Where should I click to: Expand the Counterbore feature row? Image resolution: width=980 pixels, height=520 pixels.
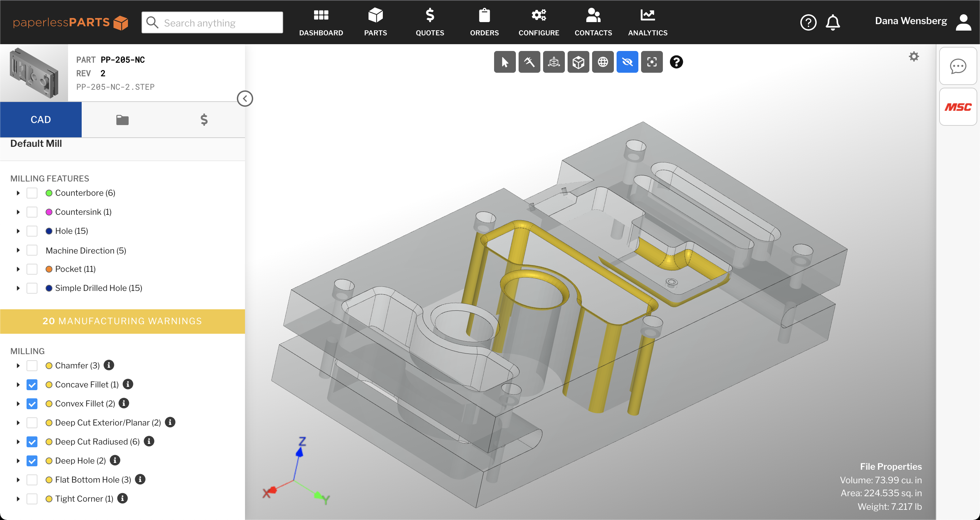(17, 192)
